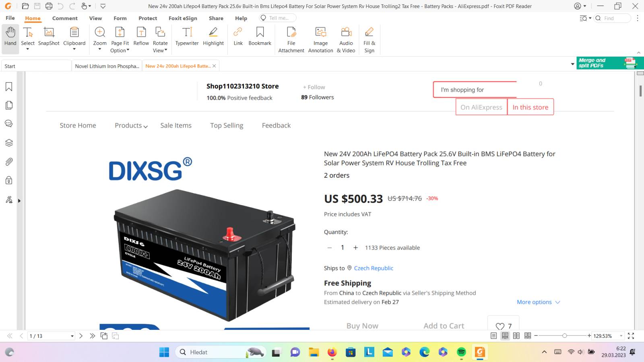
Task: Select the Highlight tool
Action: pos(213,37)
